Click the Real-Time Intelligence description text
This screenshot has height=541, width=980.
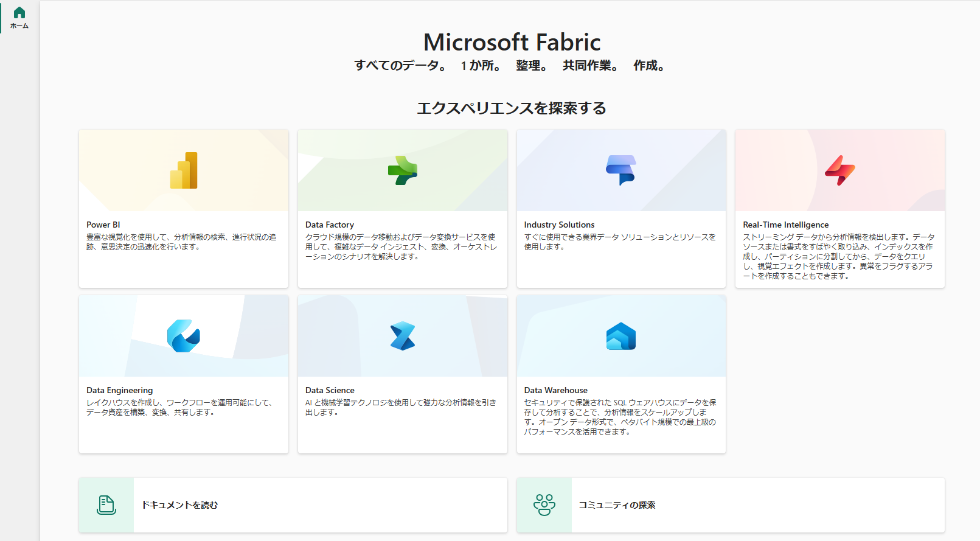(839, 256)
